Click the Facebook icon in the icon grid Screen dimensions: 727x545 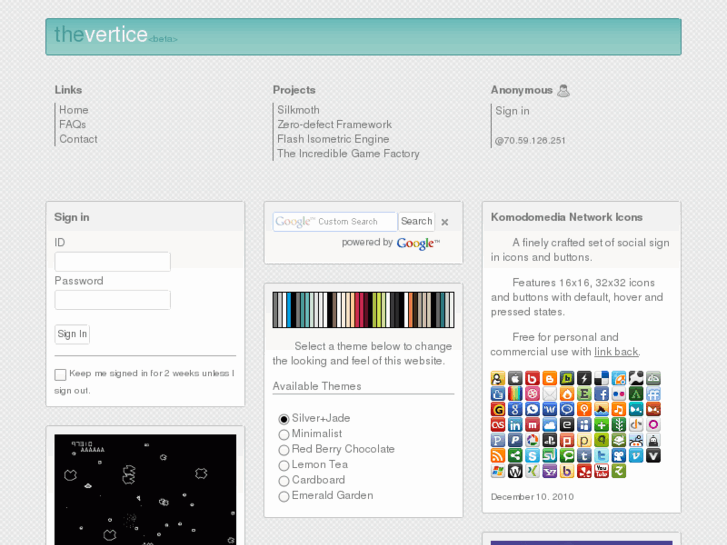pos(601,394)
